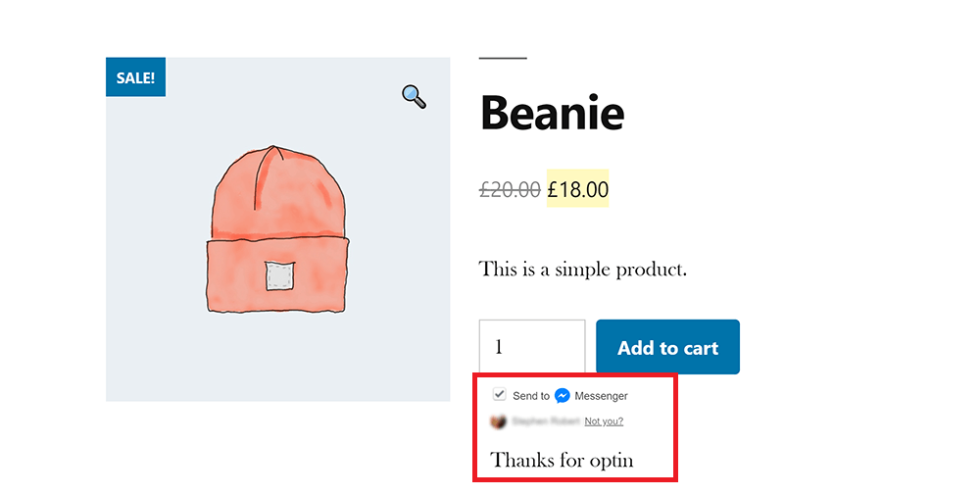Image resolution: width=980 pixels, height=495 pixels.
Task: Click the white patch on the beanie
Action: pos(280,276)
